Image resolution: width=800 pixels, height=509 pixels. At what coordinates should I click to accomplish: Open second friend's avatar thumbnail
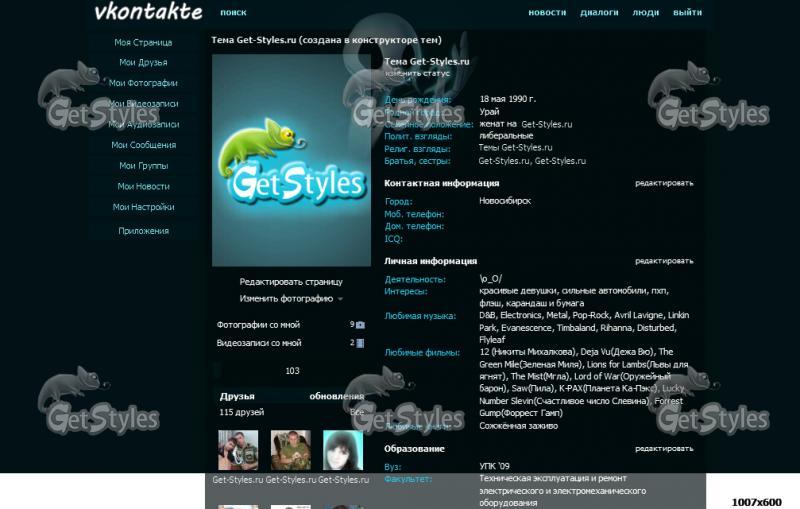click(290, 450)
